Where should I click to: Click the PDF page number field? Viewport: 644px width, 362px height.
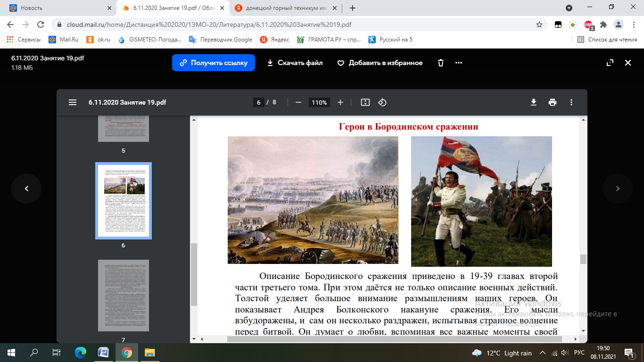pos(258,102)
